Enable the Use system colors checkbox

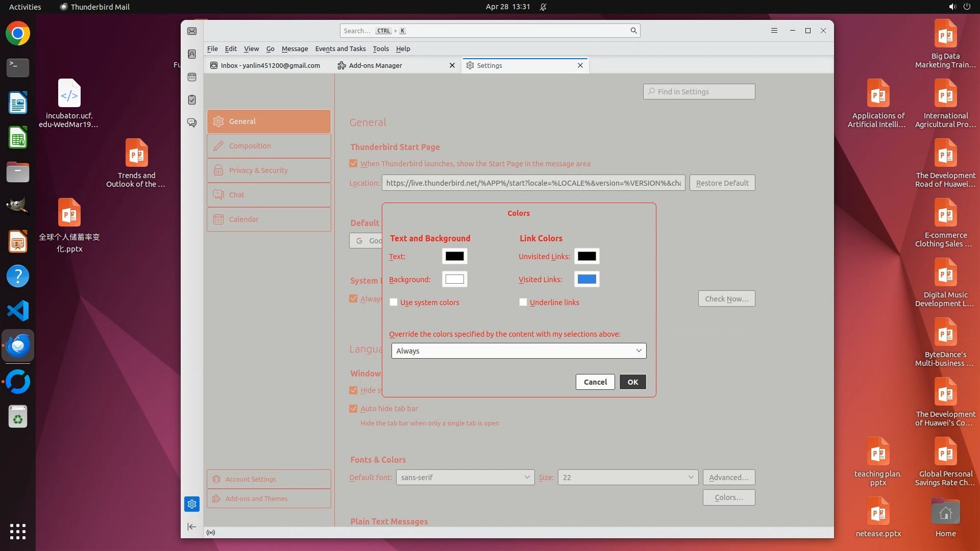coord(394,302)
